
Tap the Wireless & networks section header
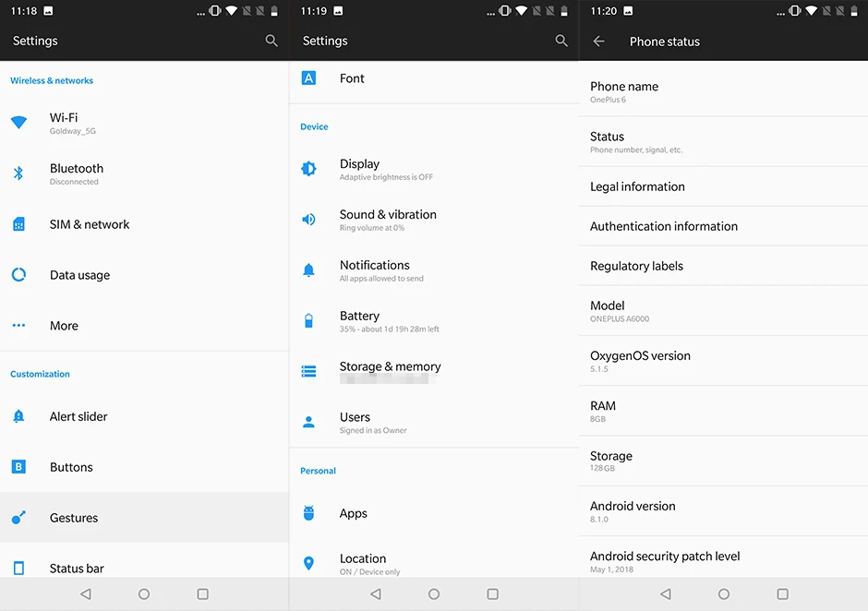click(x=52, y=80)
